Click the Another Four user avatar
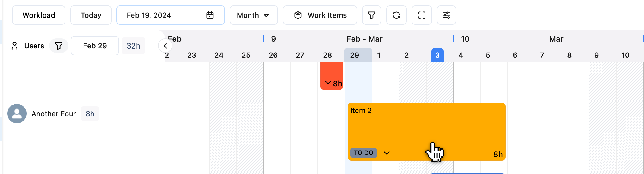Image resolution: width=644 pixels, height=174 pixels. pyautogui.click(x=17, y=114)
